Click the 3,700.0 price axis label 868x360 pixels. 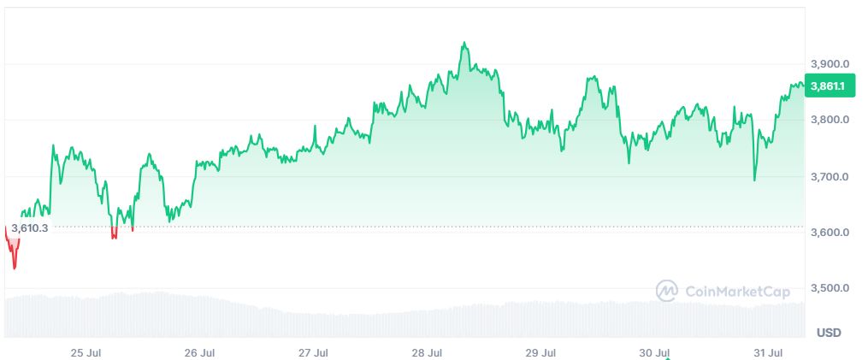click(x=830, y=177)
